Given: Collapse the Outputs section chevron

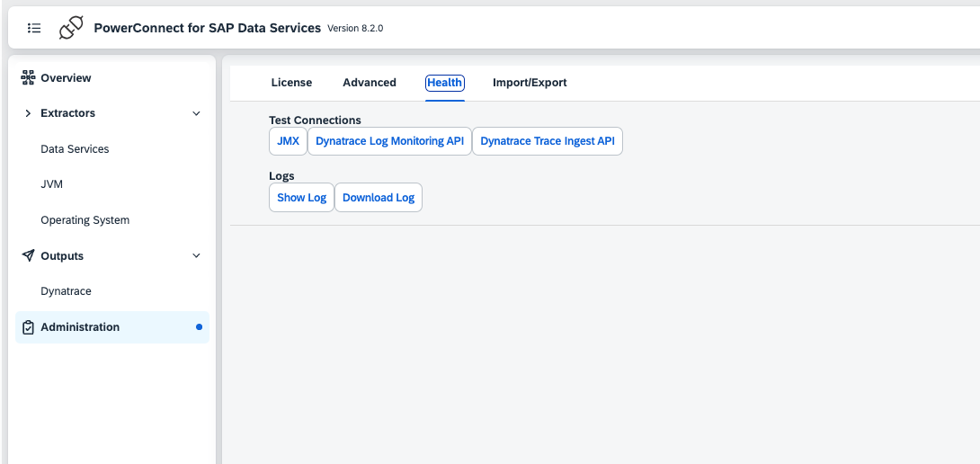Looking at the screenshot, I should click(x=197, y=256).
